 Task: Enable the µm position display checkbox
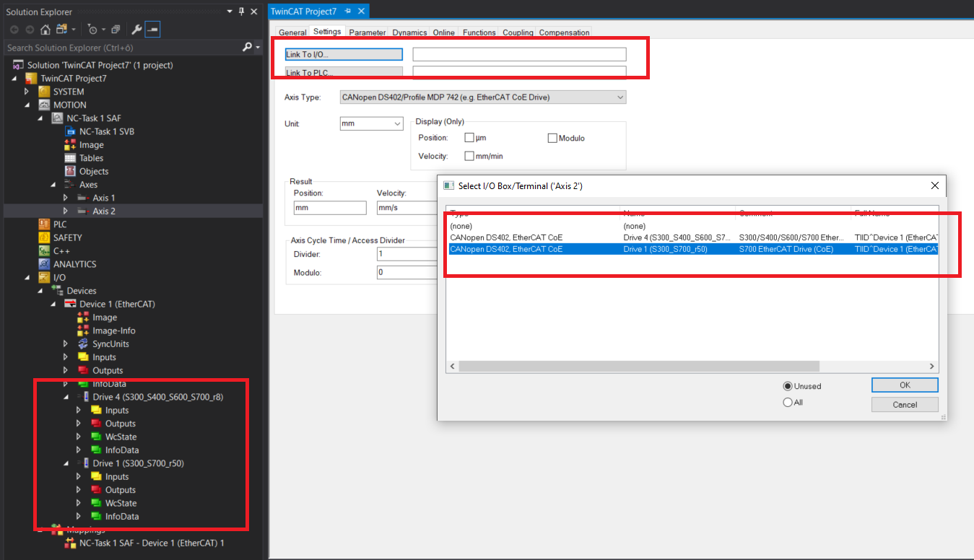469,138
